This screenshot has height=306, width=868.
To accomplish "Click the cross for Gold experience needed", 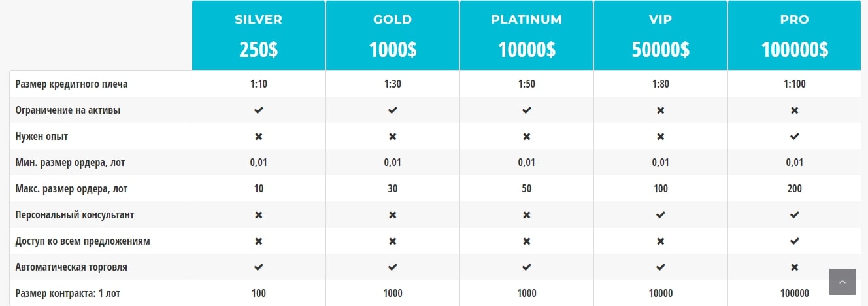I will [x=392, y=137].
